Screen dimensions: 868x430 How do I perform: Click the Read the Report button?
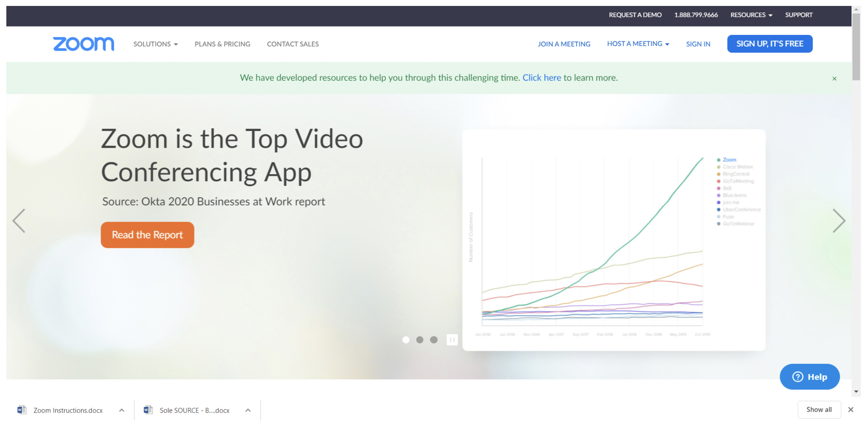pos(147,235)
